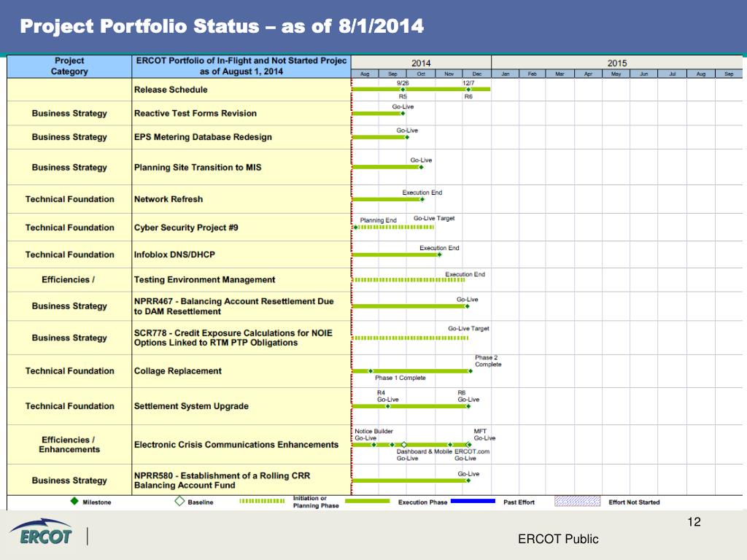Click the Oct 2014 month header
Viewport: 747px width, 560px height.
click(x=421, y=74)
